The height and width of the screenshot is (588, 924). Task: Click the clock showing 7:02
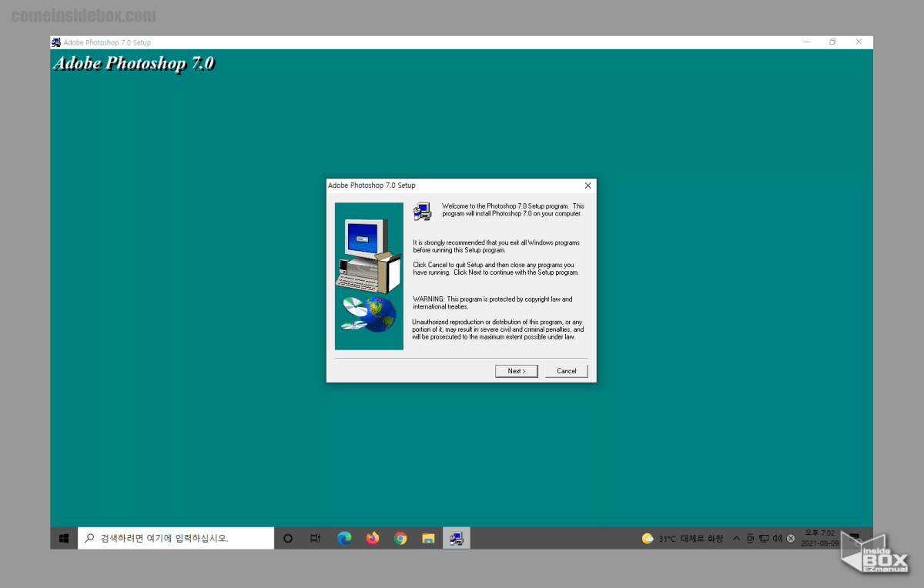pos(819,538)
